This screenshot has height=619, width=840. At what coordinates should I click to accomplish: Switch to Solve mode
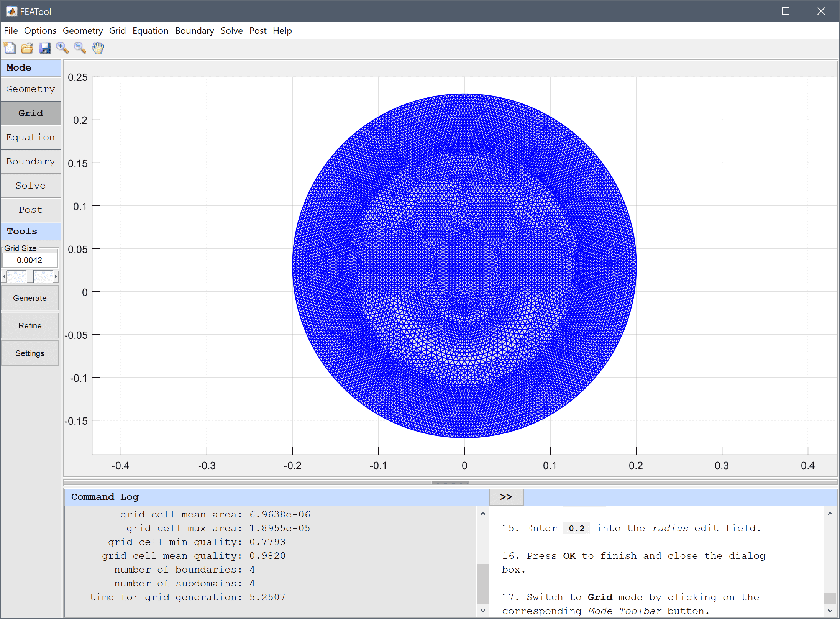point(31,186)
